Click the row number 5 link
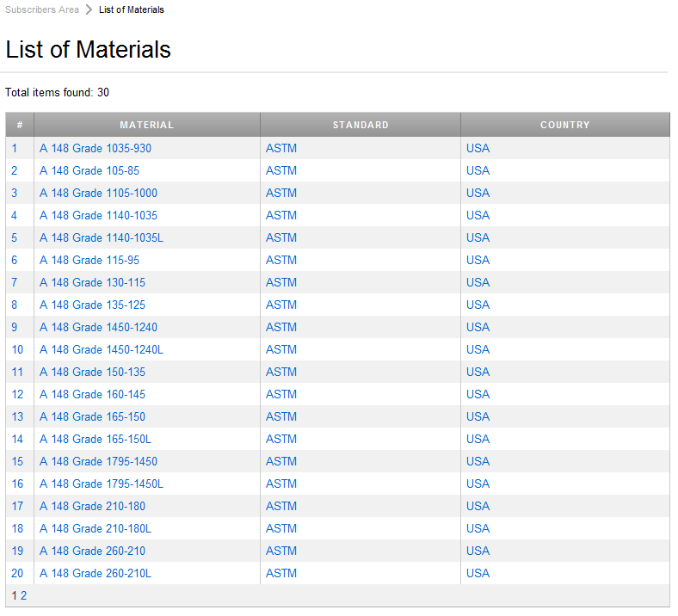Viewport: 678px width, 616px height. 15,237
